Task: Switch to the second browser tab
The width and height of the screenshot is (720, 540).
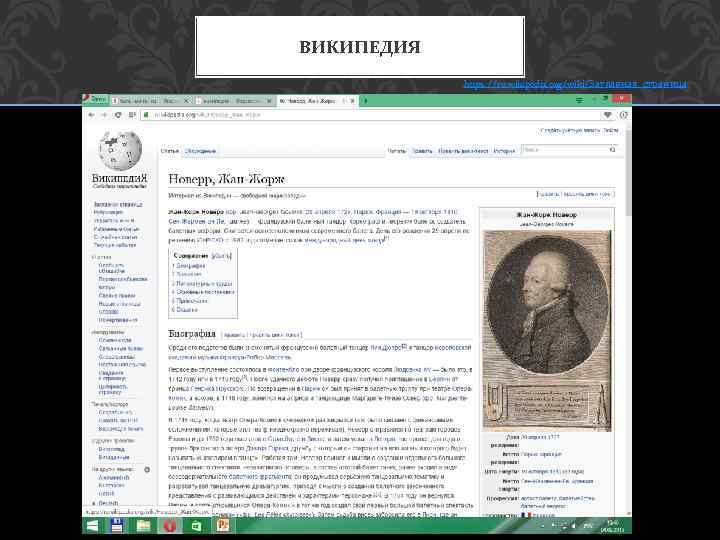Action: coord(234,100)
